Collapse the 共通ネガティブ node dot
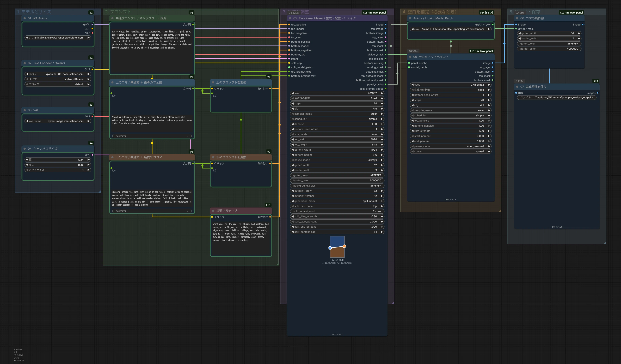 (213, 211)
